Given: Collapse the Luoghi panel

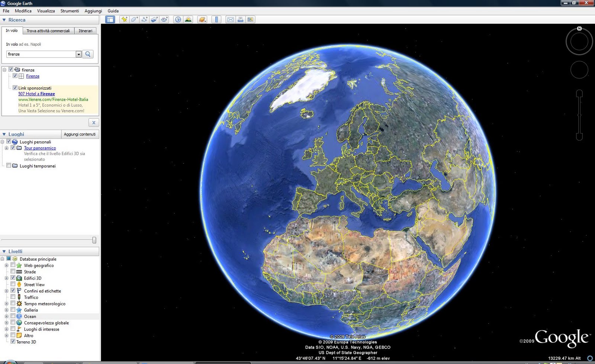Looking at the screenshot, I should point(4,134).
